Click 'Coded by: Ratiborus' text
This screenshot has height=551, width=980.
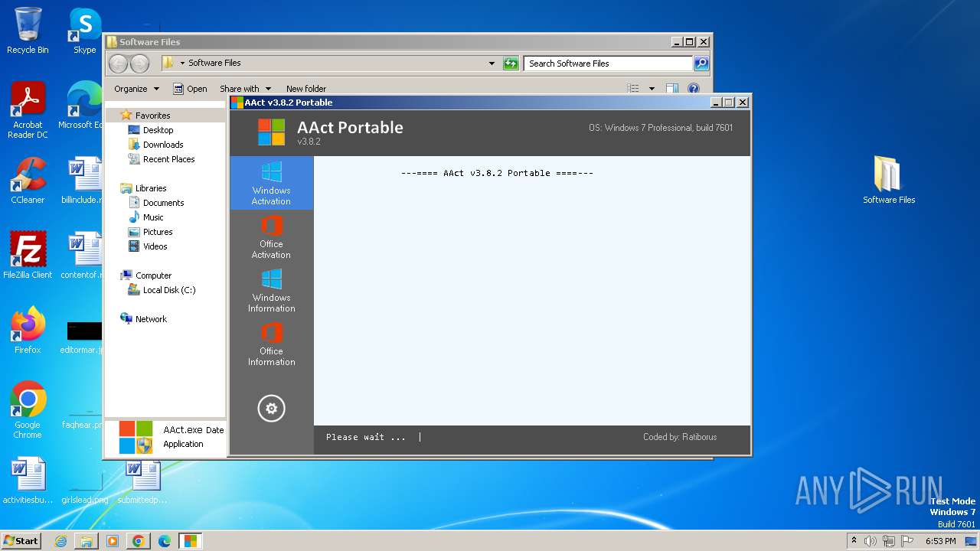click(680, 437)
